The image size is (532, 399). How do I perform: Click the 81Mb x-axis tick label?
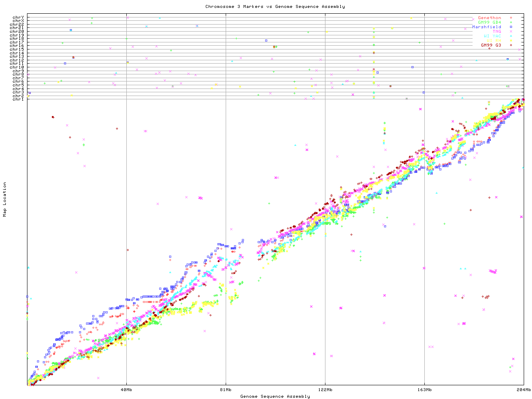[x=226, y=390]
